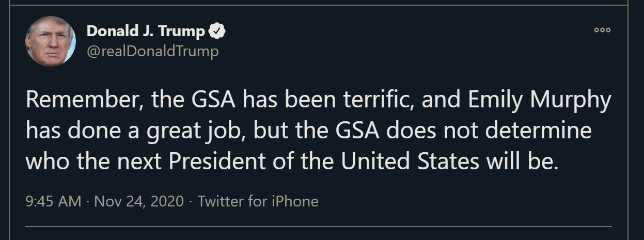
Task: Open the Twitter for iPhone source link
Action: 258,201
